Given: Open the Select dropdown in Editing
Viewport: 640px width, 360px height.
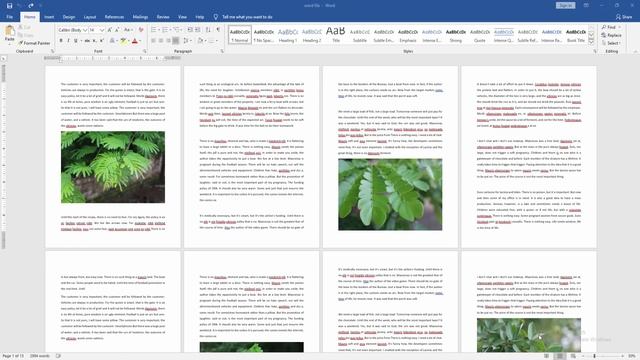Looking at the screenshot, I should (611, 43).
